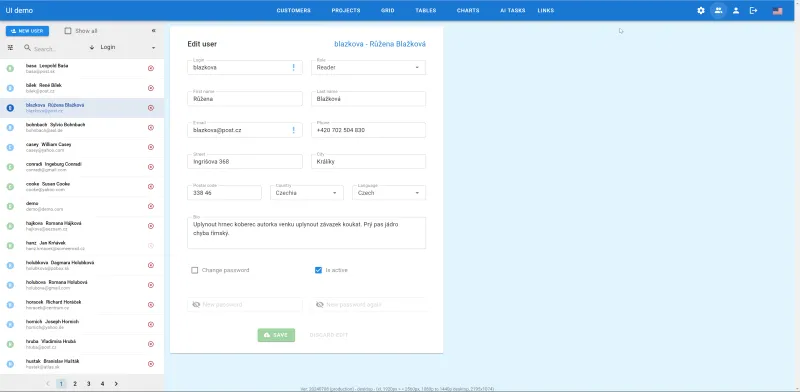The image size is (800, 392).
Task: Open the Country dropdown showing Czechia
Action: 307,193
